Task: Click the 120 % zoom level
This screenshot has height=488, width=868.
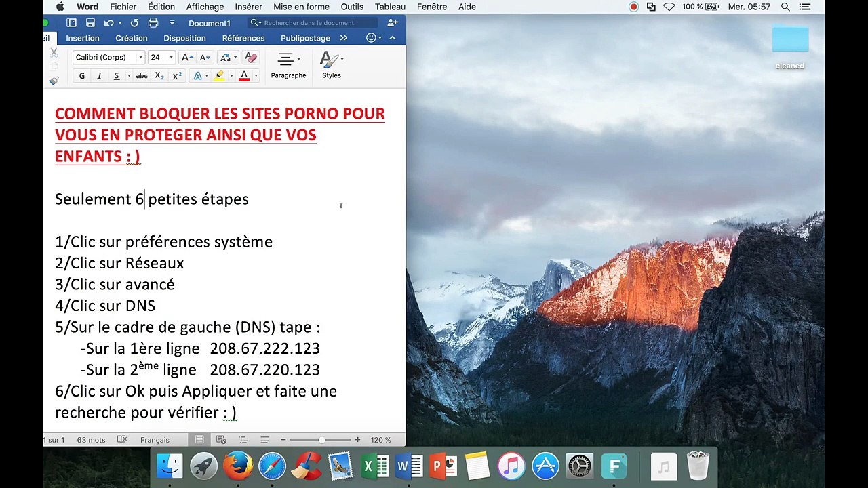Action: [381, 440]
